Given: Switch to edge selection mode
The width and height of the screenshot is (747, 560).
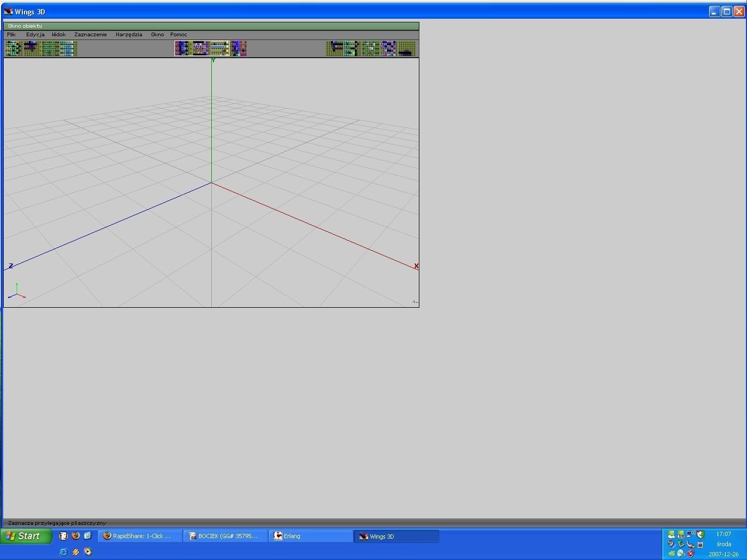Looking at the screenshot, I should [201, 49].
